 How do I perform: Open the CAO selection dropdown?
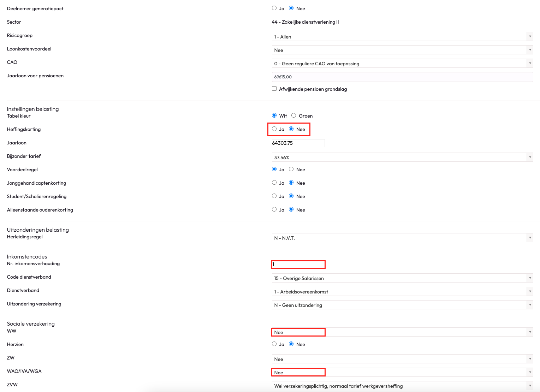click(x=402, y=64)
